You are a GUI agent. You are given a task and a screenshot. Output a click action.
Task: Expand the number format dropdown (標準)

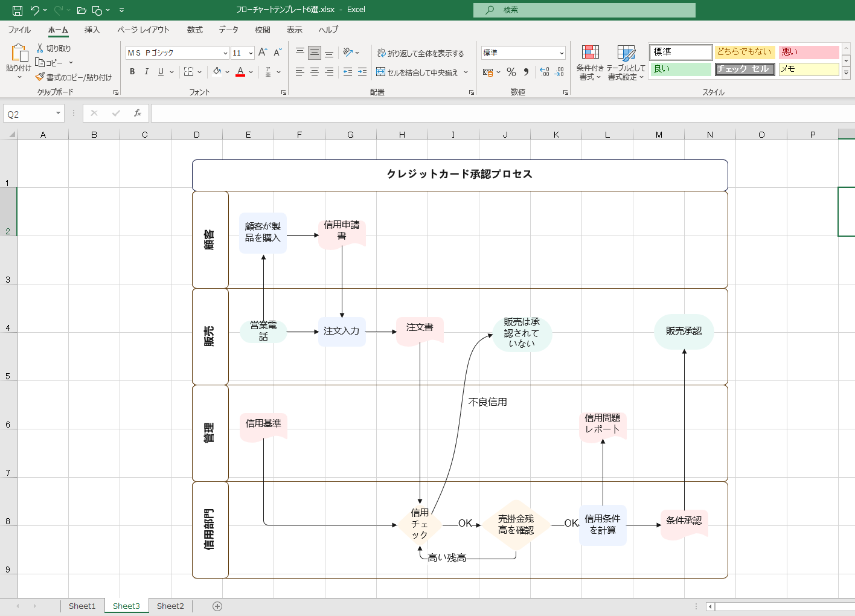[562, 53]
